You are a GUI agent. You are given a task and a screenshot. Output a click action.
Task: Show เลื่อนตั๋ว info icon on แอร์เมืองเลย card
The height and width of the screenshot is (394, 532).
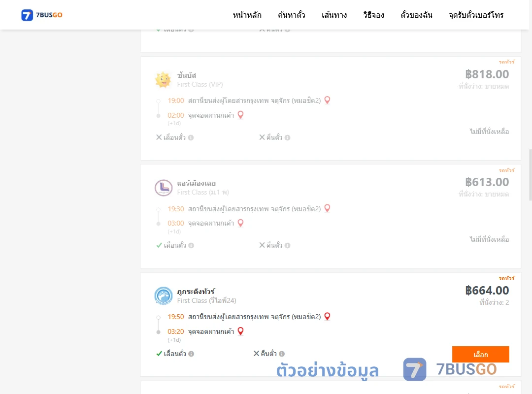click(x=191, y=245)
